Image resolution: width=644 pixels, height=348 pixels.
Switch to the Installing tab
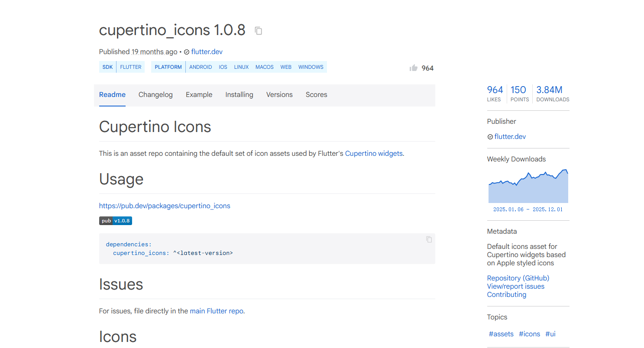239,95
